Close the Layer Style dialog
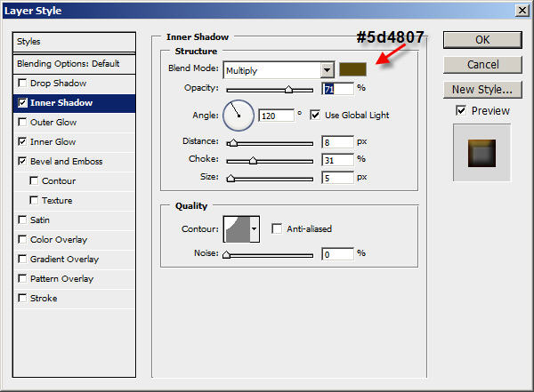534x392 pixels. 522,11
